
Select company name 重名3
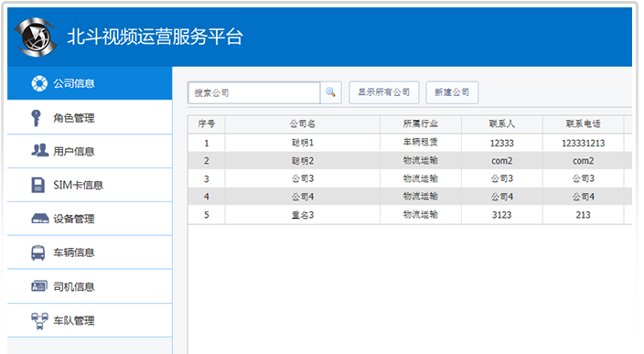(x=303, y=215)
